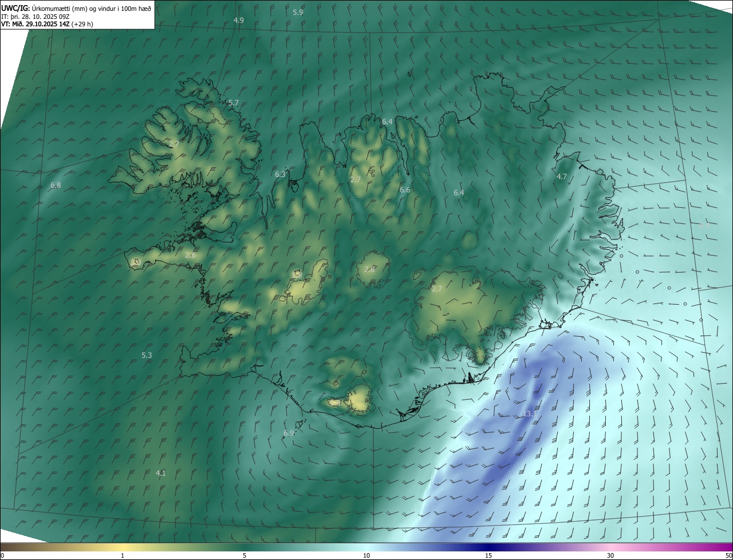Click the legend tick label 50
The width and height of the screenshot is (733, 560).
pyautogui.click(x=728, y=555)
